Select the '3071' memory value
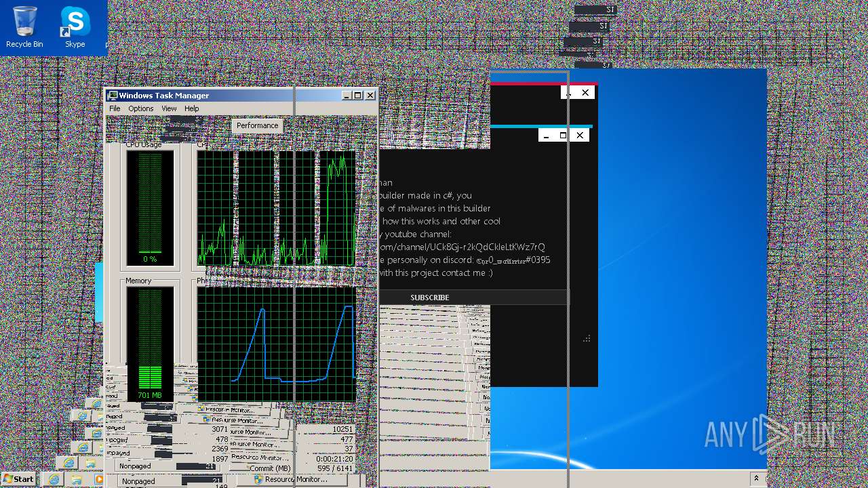868x488 pixels. (220, 430)
